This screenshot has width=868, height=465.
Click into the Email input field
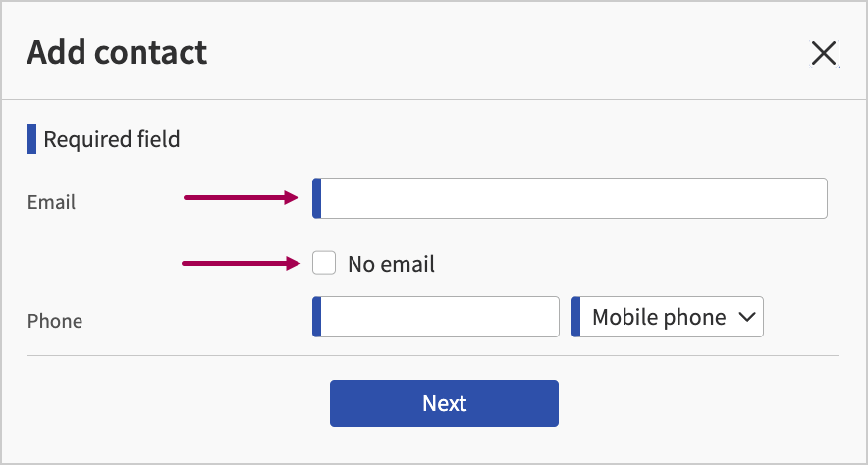[573, 198]
